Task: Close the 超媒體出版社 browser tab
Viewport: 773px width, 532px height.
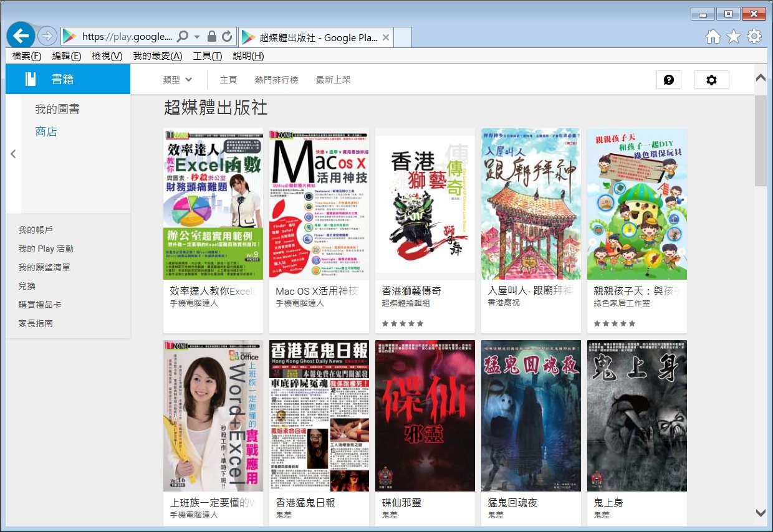Action: click(386, 37)
